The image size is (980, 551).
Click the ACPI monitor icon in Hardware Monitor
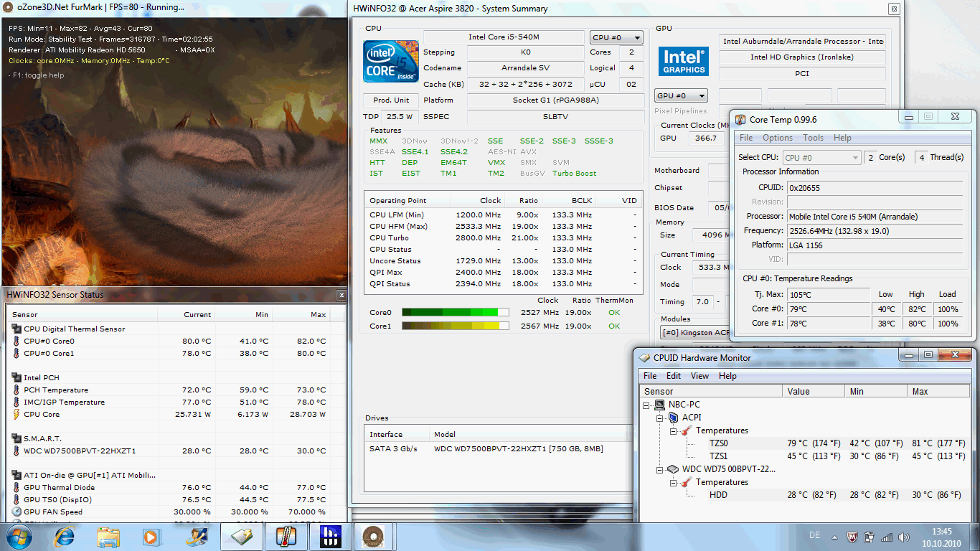point(674,418)
